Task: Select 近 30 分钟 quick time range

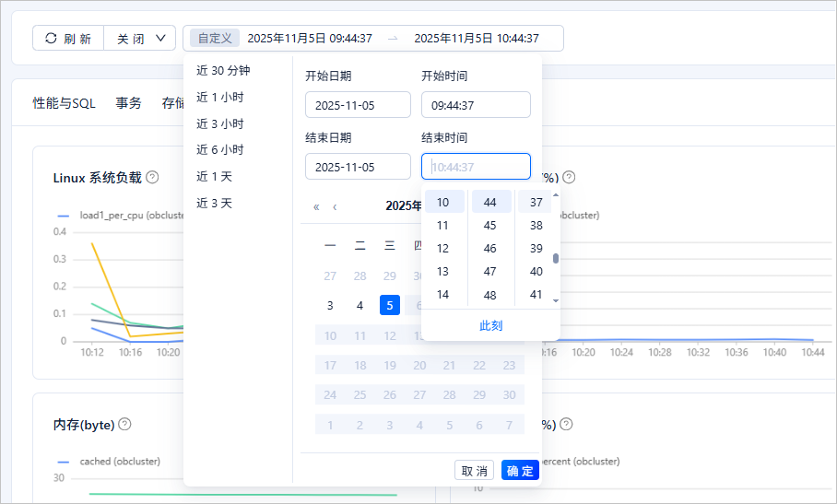Action: click(223, 70)
